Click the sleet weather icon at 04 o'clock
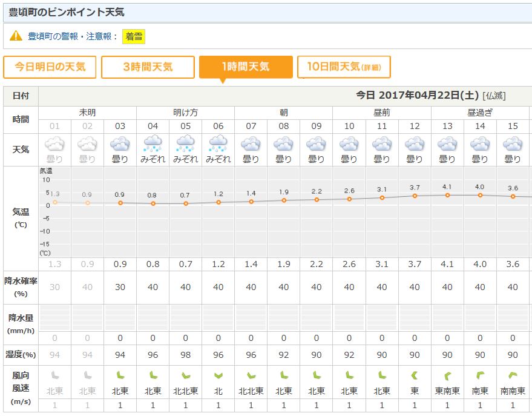 153,144
